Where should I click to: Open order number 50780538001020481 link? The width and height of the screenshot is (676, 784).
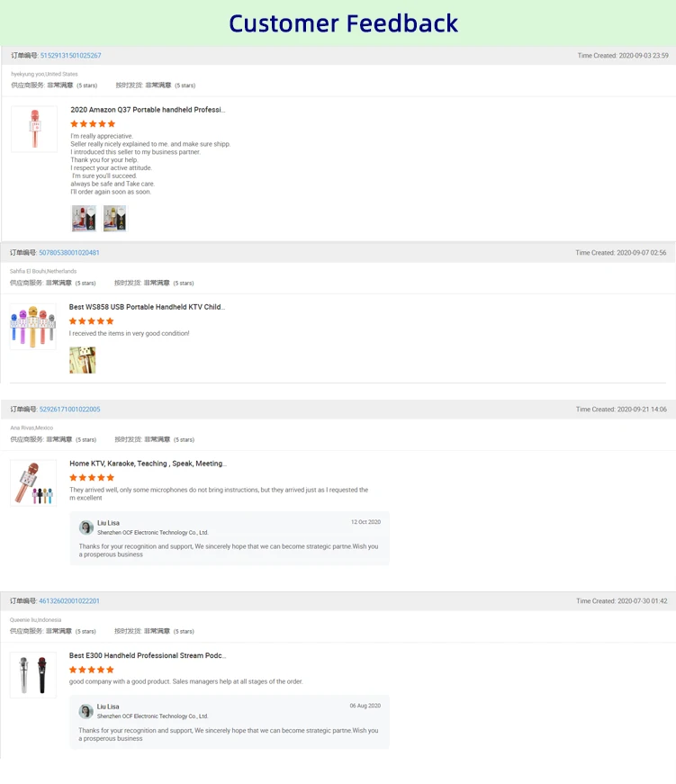(69, 253)
